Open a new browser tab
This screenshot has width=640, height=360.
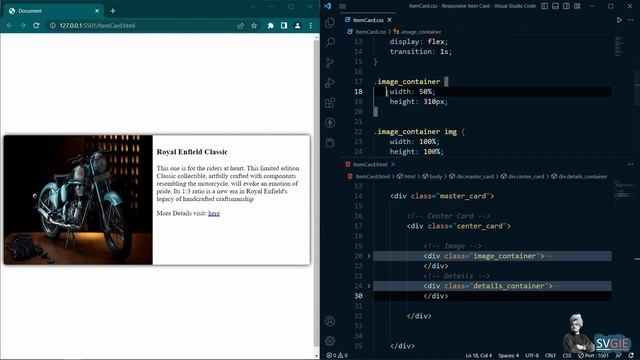(x=113, y=11)
